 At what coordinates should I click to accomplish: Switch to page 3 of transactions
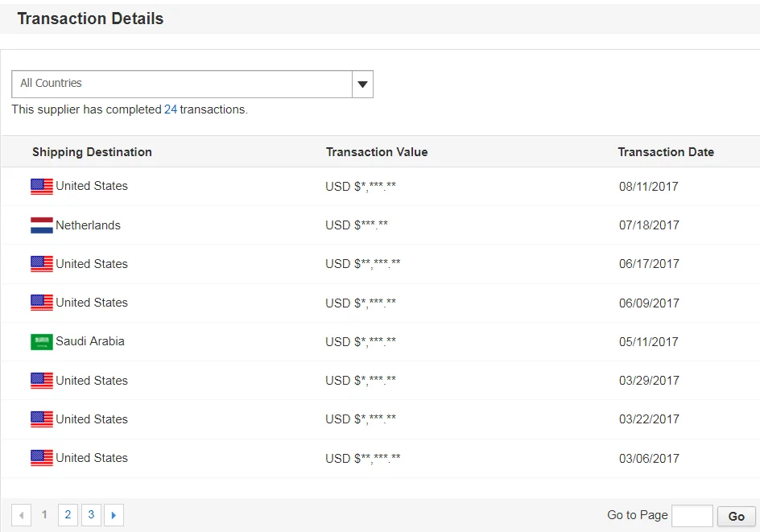[x=91, y=515]
